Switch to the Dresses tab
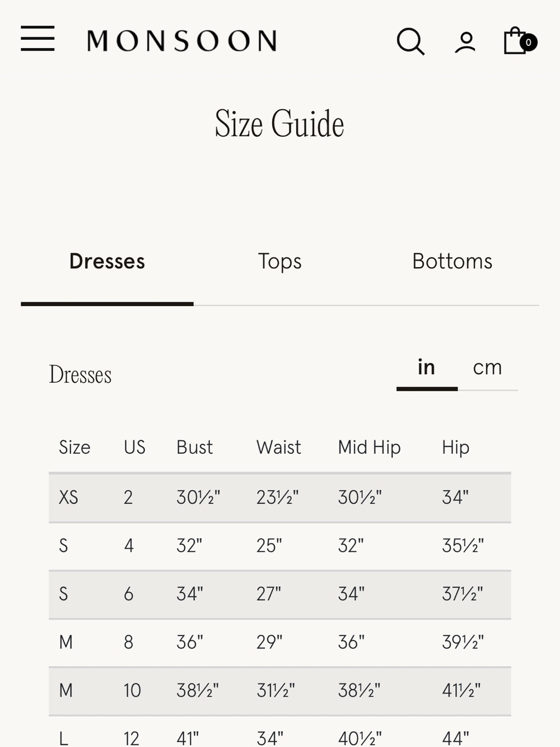 pos(107,262)
